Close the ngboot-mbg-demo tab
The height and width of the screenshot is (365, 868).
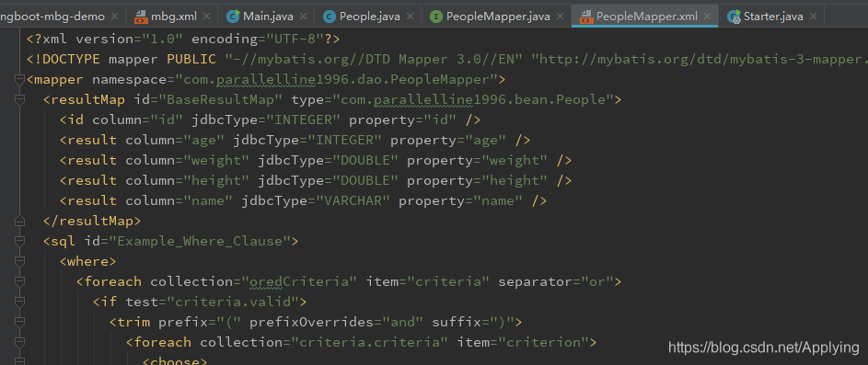[114, 16]
